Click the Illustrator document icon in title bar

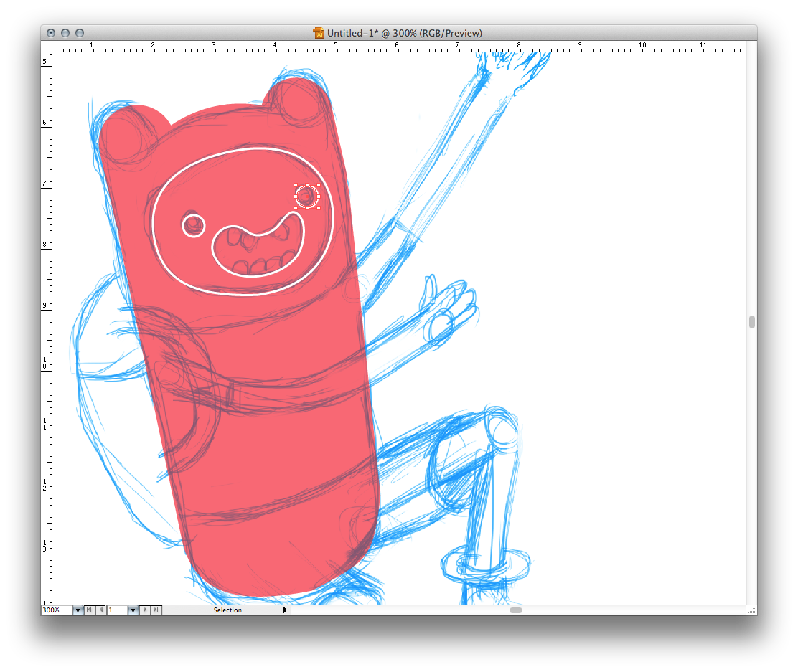tap(319, 33)
